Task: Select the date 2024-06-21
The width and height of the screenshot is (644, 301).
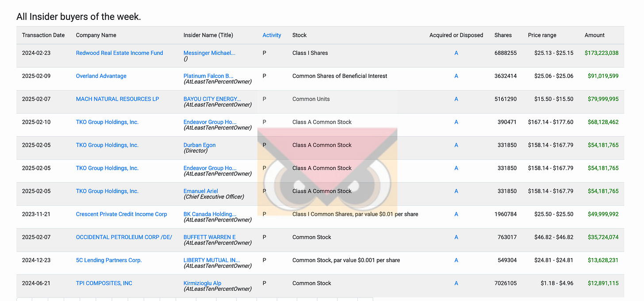Action: click(x=36, y=282)
